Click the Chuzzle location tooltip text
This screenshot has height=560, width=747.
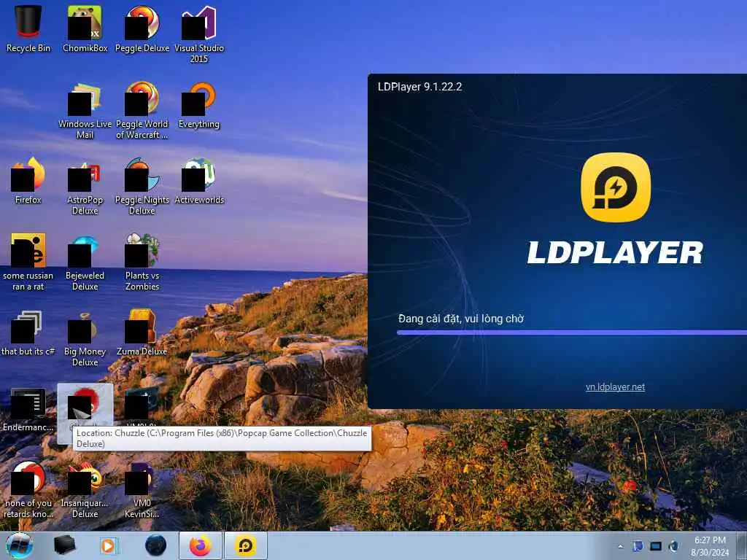point(222,438)
